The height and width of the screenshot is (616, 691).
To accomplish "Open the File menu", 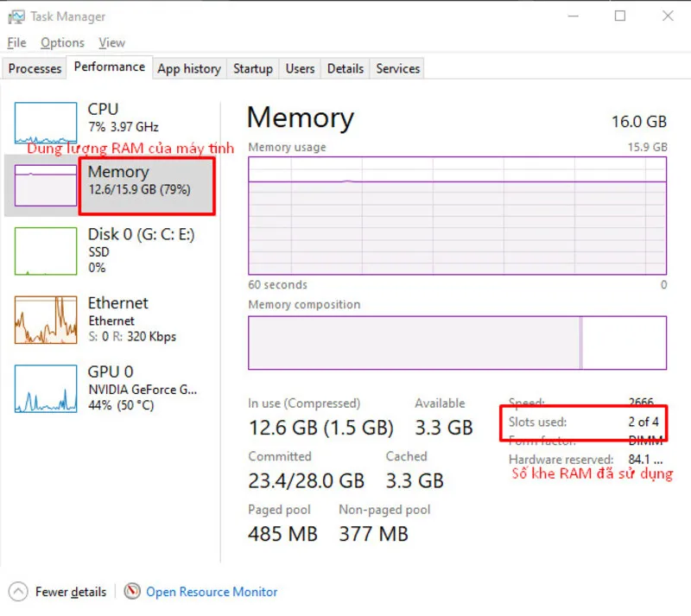I will click(16, 42).
